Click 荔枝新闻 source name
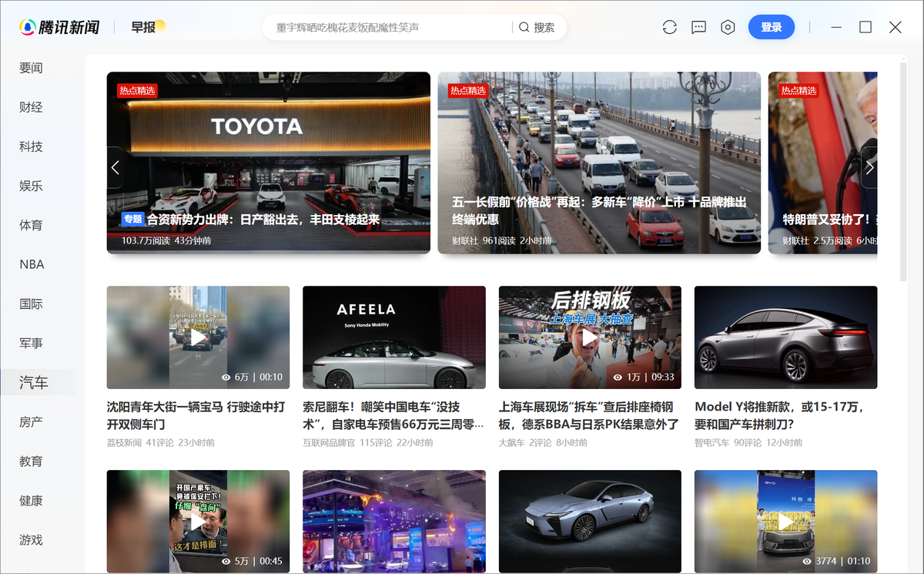Viewport: 924px width, 574px height. click(x=124, y=443)
